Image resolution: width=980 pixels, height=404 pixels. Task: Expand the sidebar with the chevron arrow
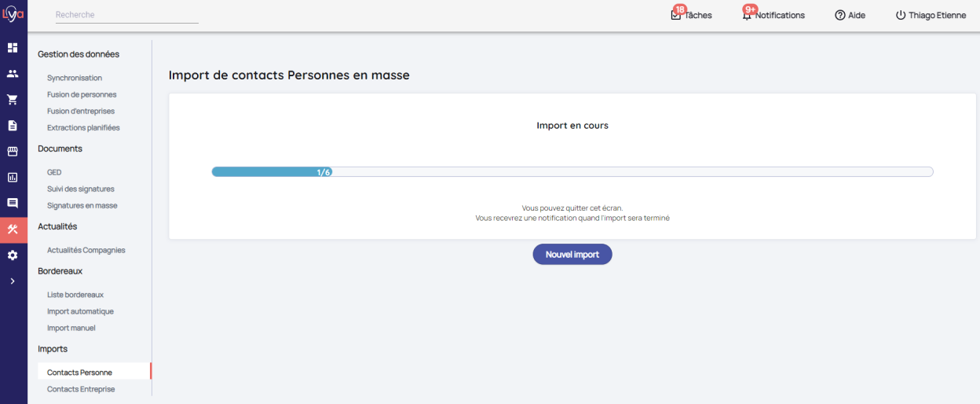click(x=13, y=281)
